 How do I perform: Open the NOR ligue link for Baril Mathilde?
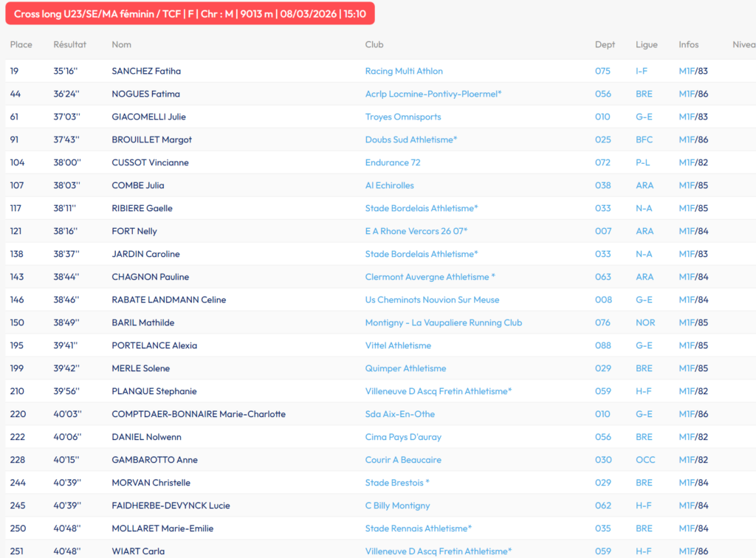(645, 323)
